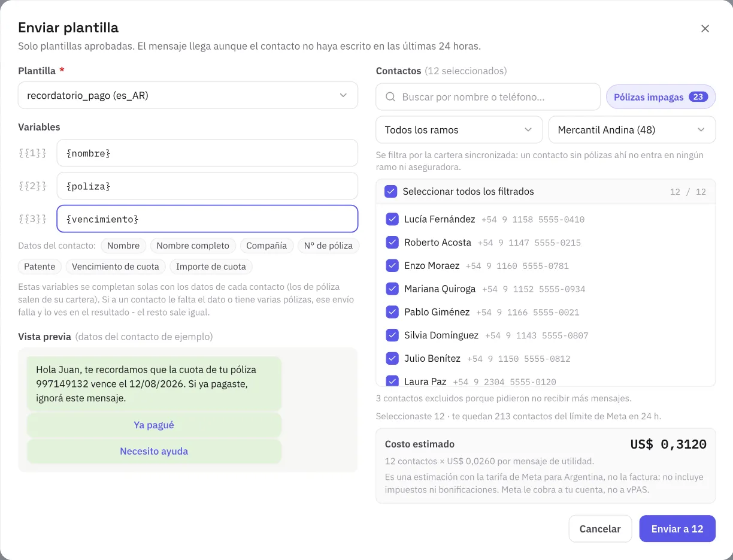Screen dimensions: 733x560
Task: Insert the Vencimiento de cuota chip
Action: coord(116,267)
